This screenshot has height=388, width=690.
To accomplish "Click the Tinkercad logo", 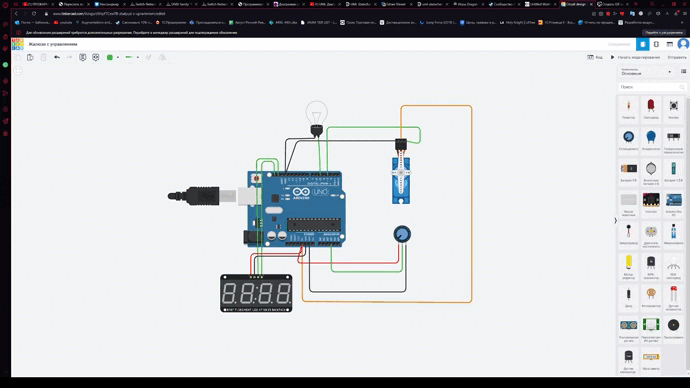I will point(18,44).
